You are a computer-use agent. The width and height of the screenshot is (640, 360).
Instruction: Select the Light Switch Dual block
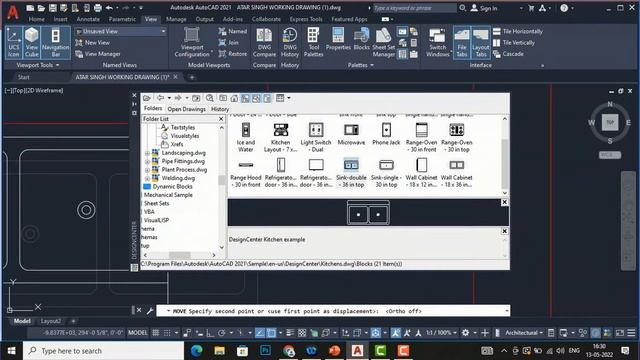pos(316,138)
